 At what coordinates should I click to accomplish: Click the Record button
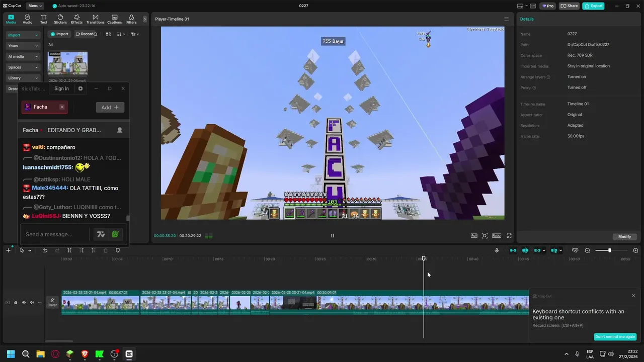(x=84, y=34)
